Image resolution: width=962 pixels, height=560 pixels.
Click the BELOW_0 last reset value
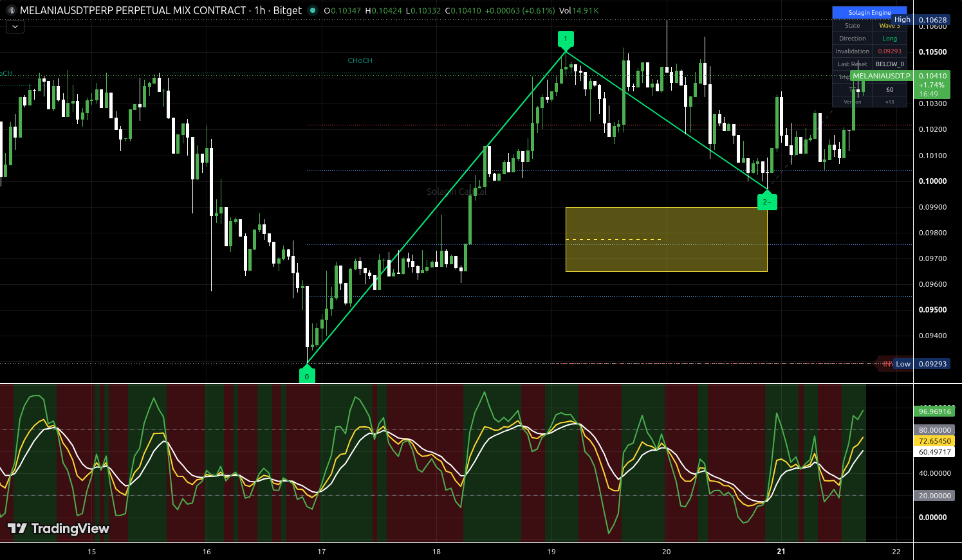[x=890, y=64]
